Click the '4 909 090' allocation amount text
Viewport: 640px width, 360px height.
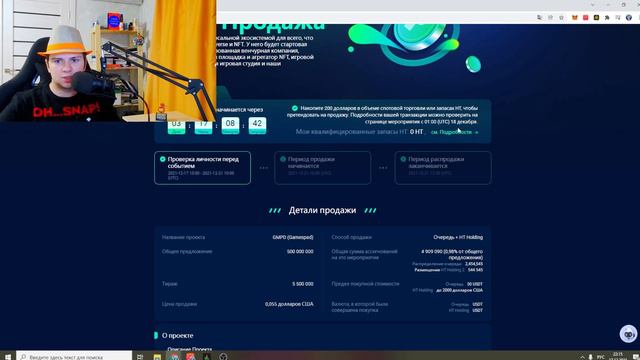tap(431, 251)
